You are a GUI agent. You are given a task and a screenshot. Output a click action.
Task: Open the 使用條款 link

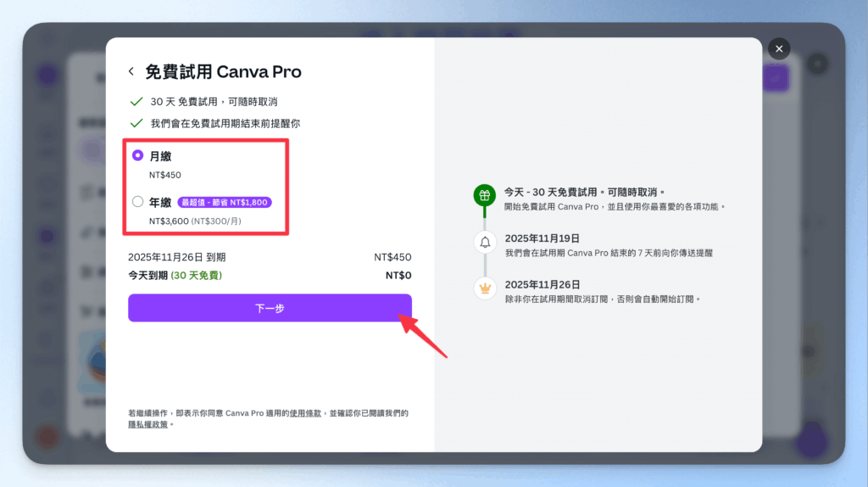305,413
